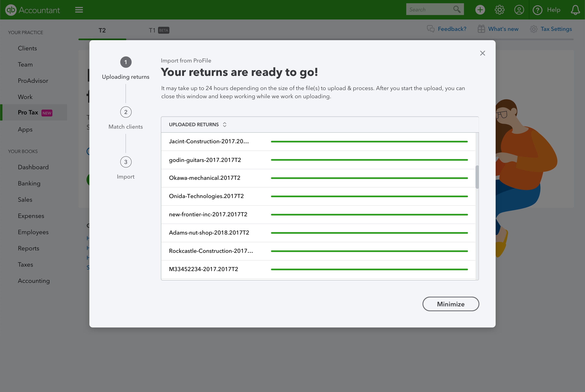Click the Jacint-Construction-2017 progress bar

369,141
